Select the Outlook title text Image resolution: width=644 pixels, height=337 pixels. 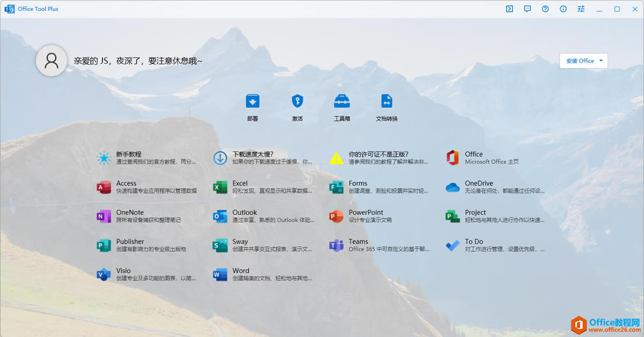pyautogui.click(x=244, y=212)
